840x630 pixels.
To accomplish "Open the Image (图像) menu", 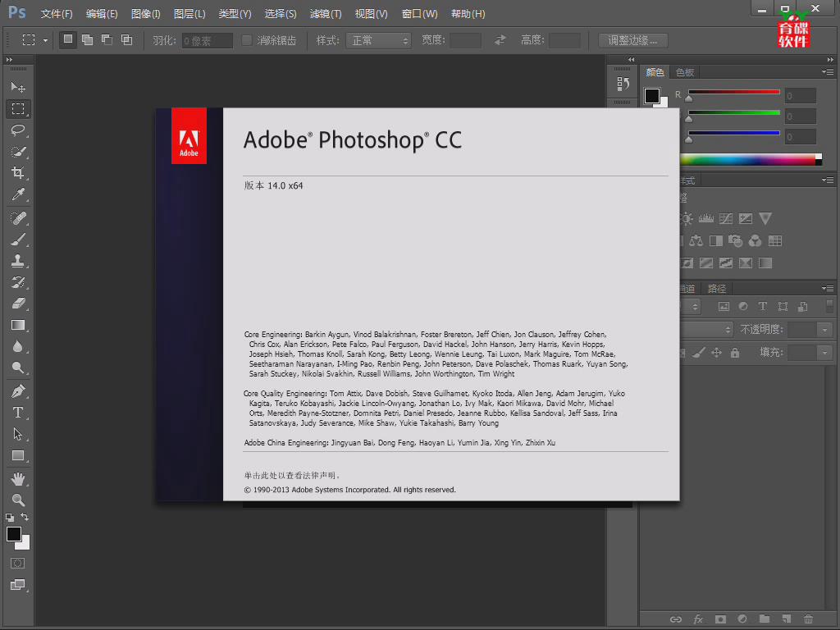I will click(x=146, y=14).
